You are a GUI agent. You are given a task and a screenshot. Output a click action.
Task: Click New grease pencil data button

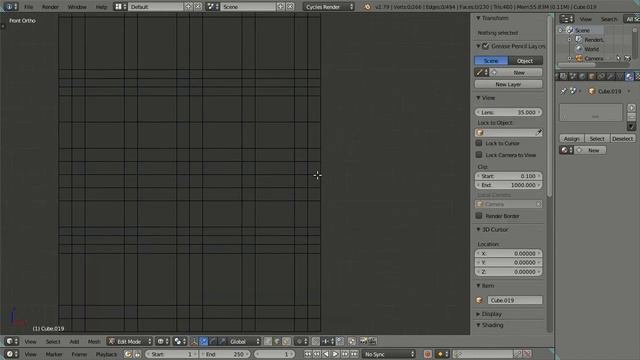(516, 72)
